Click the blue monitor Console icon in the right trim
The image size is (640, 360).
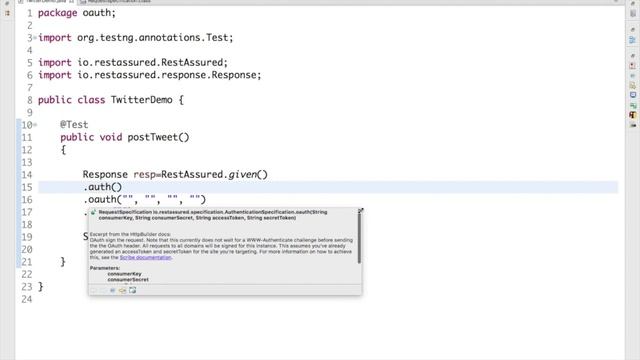click(x=633, y=95)
